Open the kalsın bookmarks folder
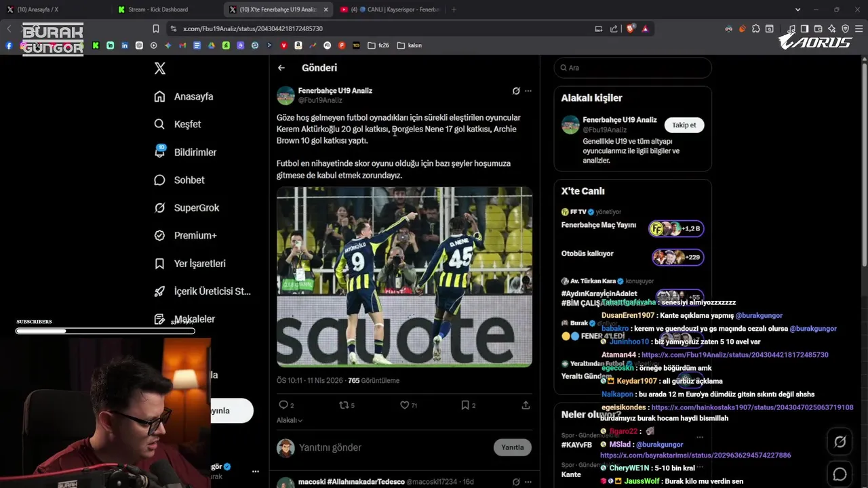The height and width of the screenshot is (488, 868). point(410,45)
